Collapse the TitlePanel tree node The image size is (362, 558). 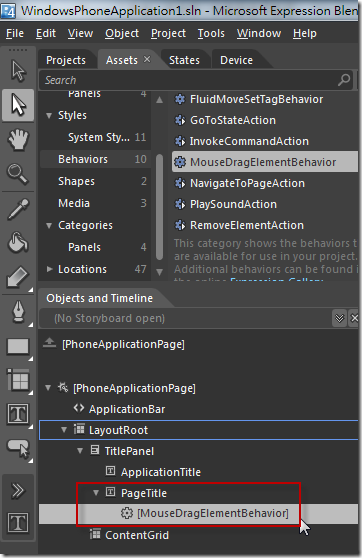point(80,451)
